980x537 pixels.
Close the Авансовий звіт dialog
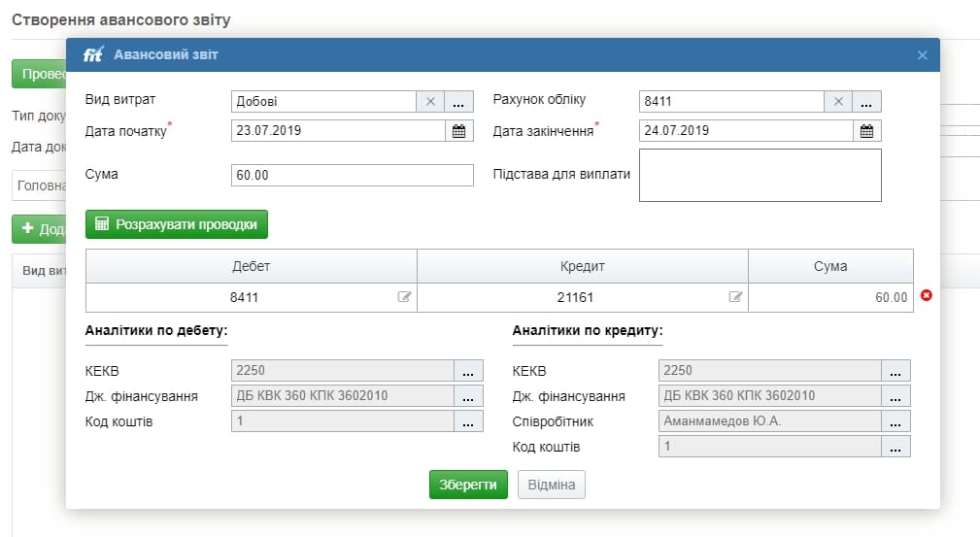[922, 55]
